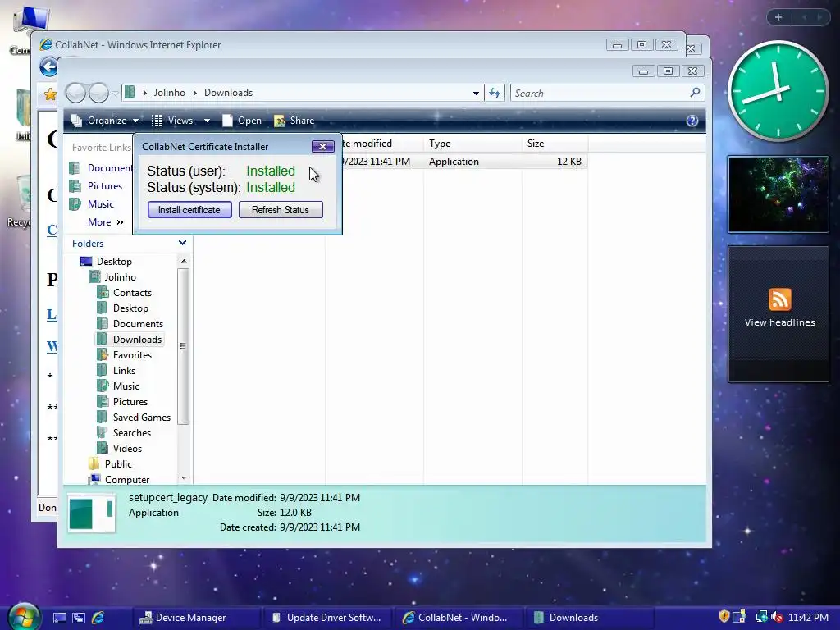The width and height of the screenshot is (840, 630).
Task: Switch to Downloads taskbar button
Action: pos(589,618)
